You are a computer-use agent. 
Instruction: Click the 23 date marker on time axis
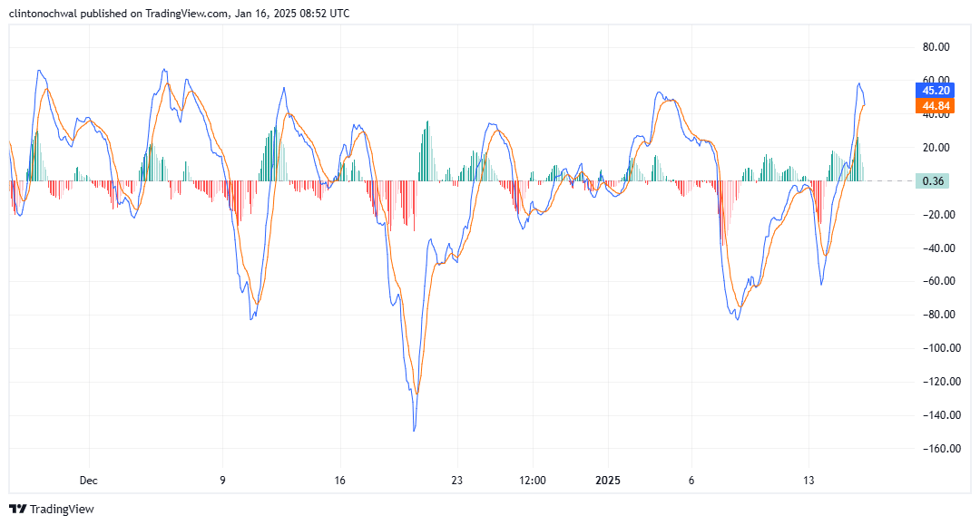tap(457, 481)
